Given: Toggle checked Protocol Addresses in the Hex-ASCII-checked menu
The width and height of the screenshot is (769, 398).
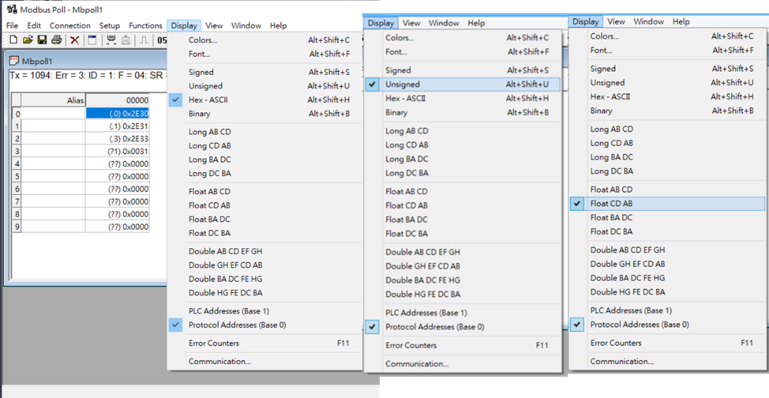Looking at the screenshot, I should [264, 325].
